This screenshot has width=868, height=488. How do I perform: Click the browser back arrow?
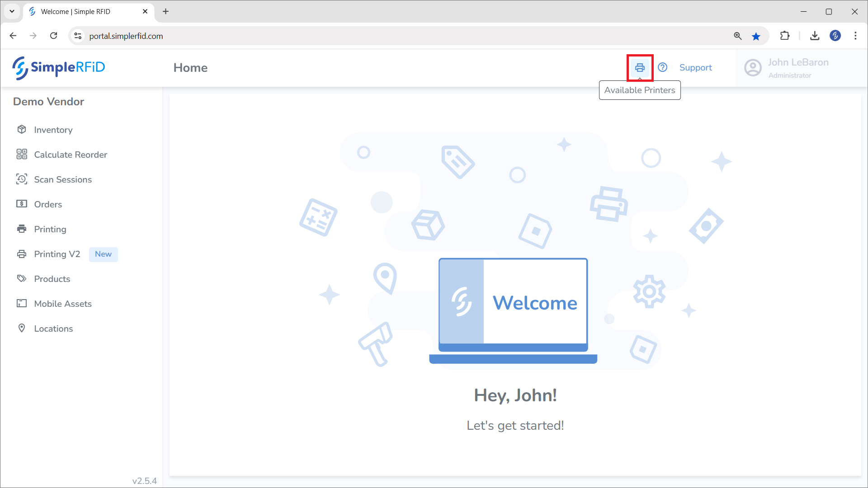(13, 36)
